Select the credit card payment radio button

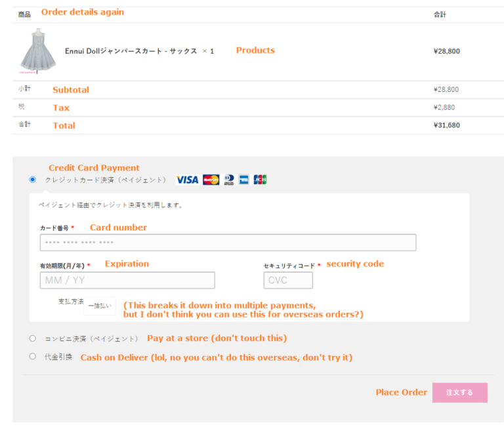(x=33, y=180)
